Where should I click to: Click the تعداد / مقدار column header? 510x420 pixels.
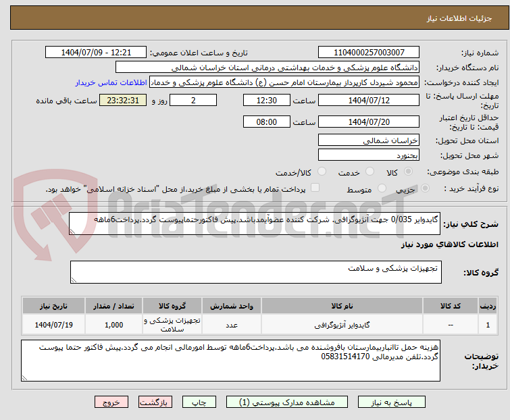coord(113,306)
